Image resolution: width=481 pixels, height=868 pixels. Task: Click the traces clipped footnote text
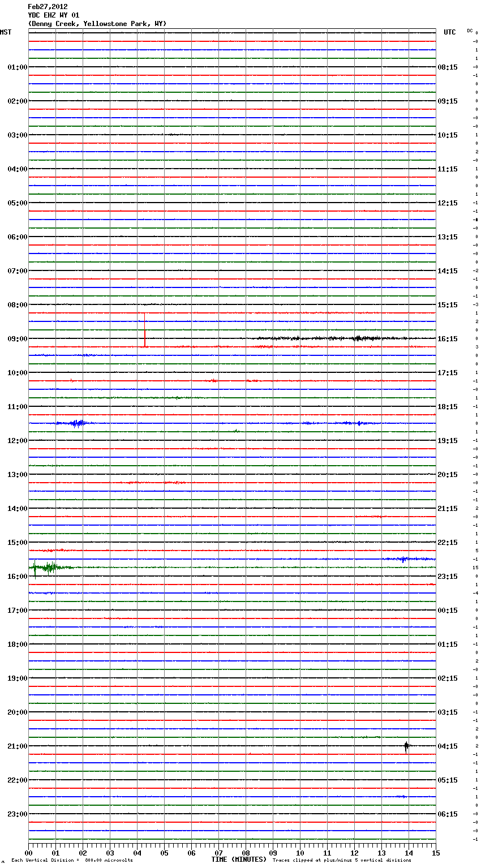tap(342, 861)
